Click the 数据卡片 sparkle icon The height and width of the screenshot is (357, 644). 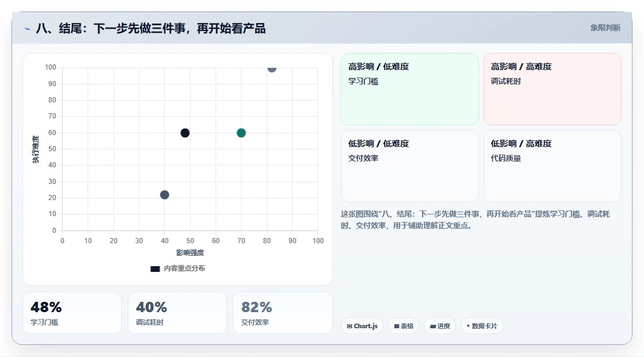point(468,326)
